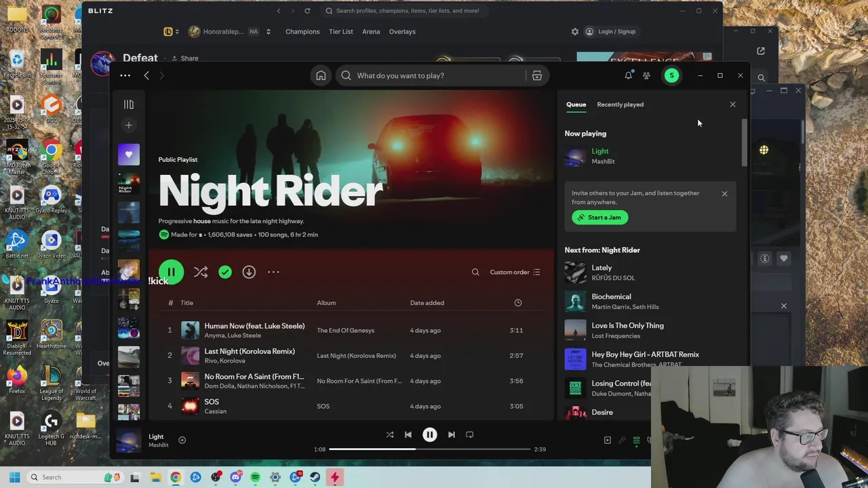Toggle saved-to-library checkmark for playlist
868x488 pixels.
(225, 272)
